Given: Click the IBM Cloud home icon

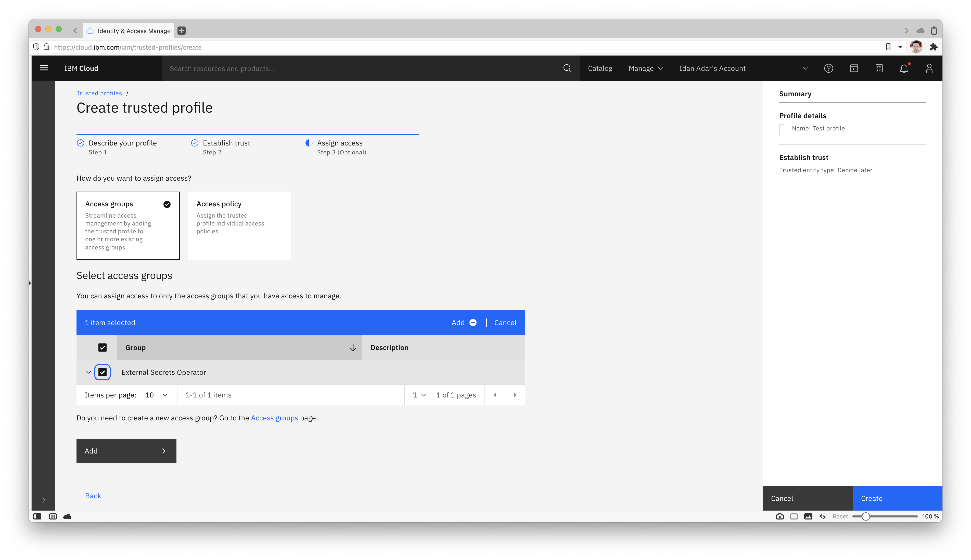Looking at the screenshot, I should pos(81,68).
